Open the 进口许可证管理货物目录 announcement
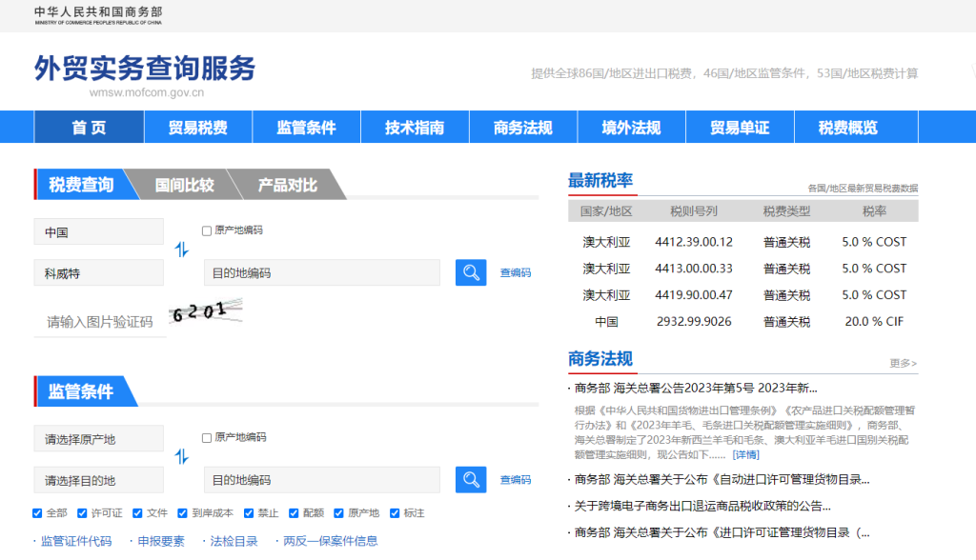The height and width of the screenshot is (560, 976). 722,532
